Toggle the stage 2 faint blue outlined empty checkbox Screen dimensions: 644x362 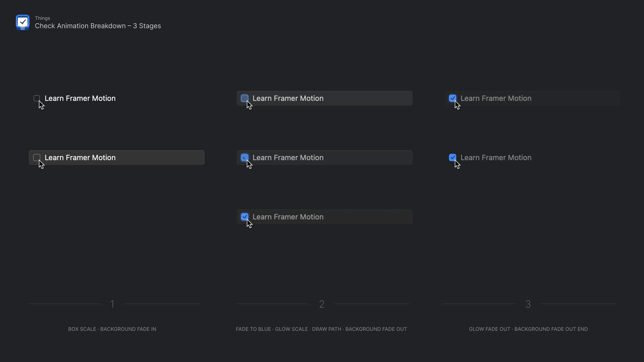pos(245,98)
